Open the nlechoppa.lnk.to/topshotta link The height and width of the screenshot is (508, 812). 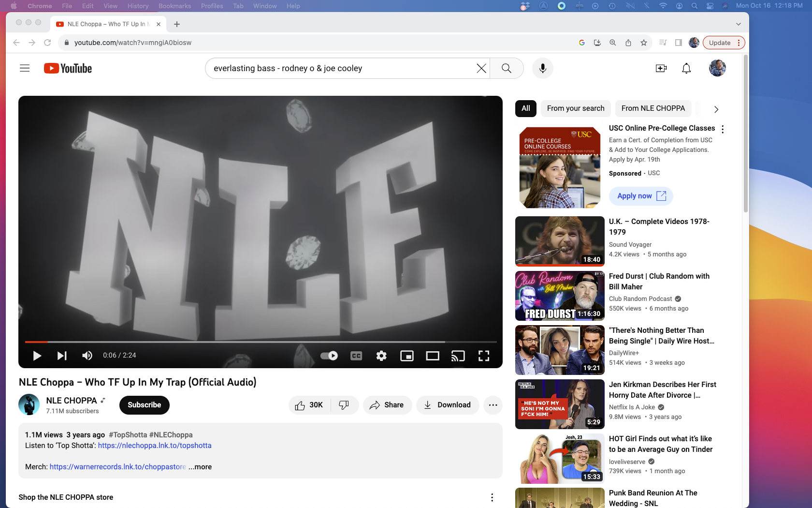pyautogui.click(x=155, y=446)
